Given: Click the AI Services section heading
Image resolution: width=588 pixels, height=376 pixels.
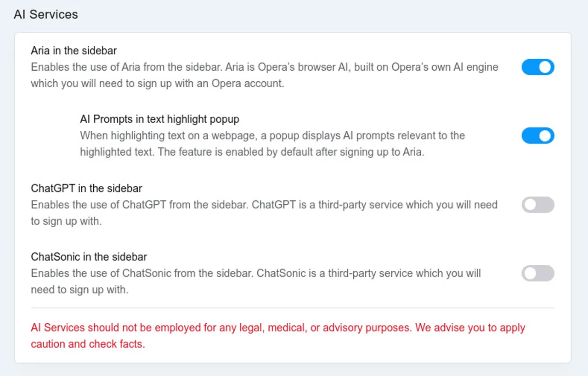Looking at the screenshot, I should pos(46,14).
